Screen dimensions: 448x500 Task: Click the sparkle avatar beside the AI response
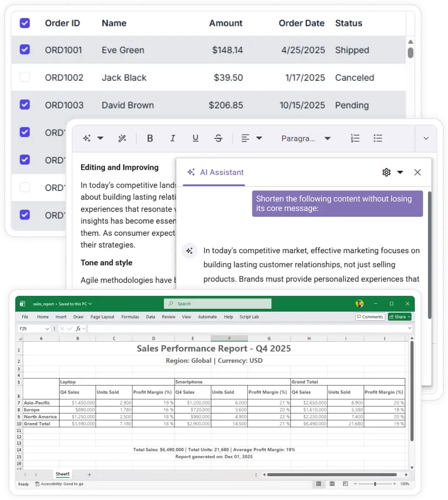(189, 251)
